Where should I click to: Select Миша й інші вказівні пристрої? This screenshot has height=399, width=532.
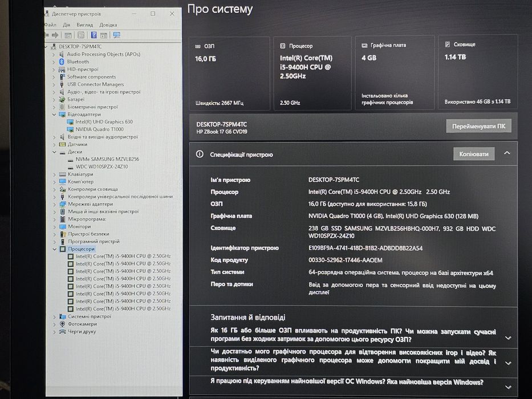coord(103,211)
